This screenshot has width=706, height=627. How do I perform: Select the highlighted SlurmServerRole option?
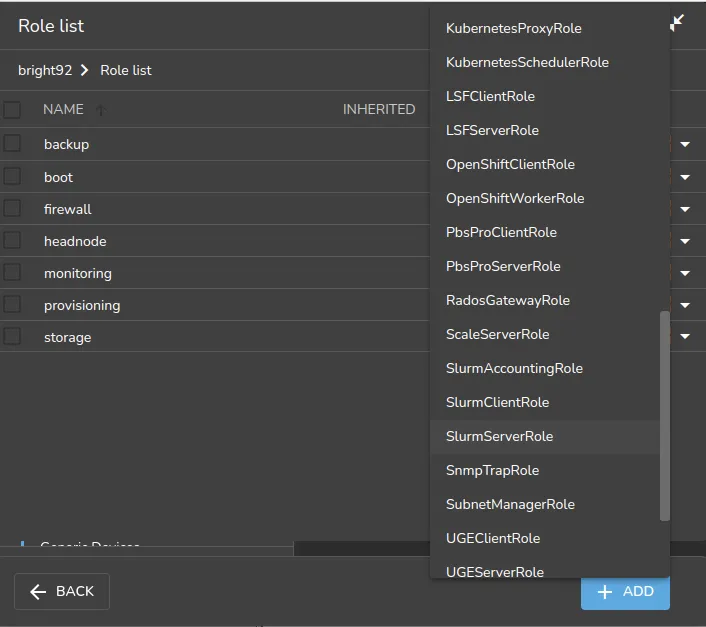(545, 436)
